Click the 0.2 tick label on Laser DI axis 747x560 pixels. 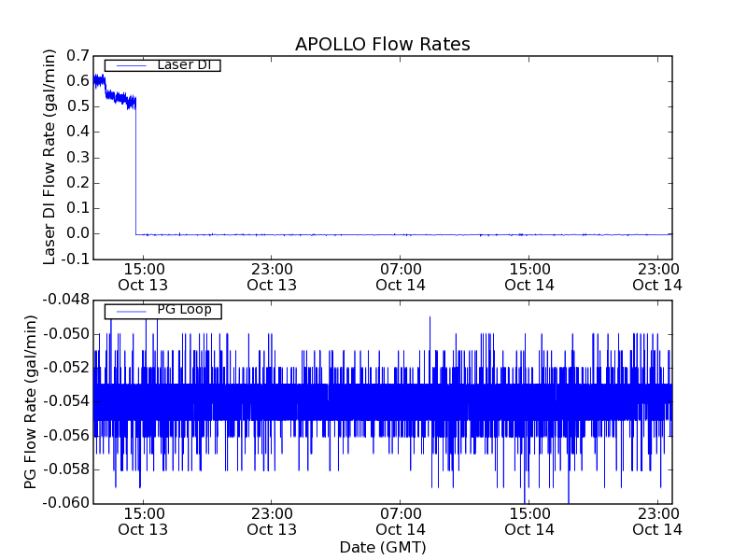click(78, 183)
